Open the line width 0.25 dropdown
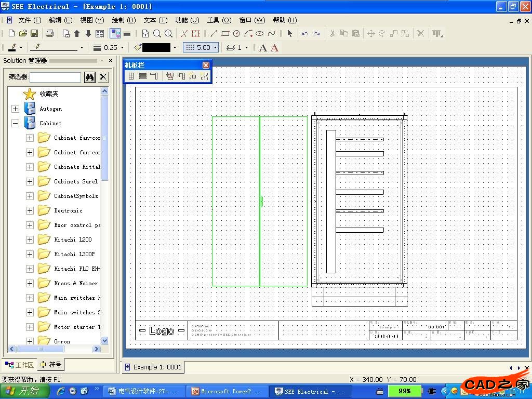This screenshot has height=399, width=532. [x=123, y=47]
